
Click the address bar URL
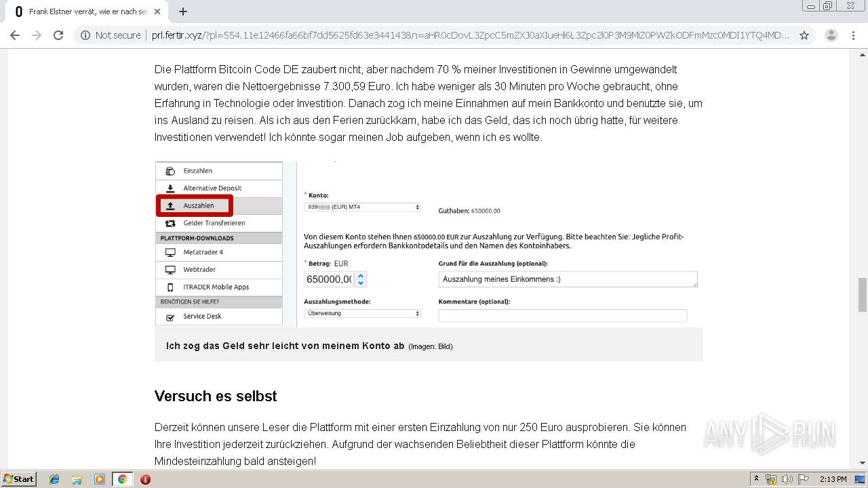471,35
